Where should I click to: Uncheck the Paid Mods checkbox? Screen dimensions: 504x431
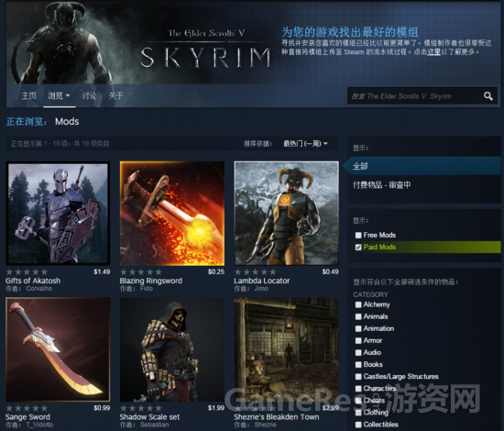[358, 247]
